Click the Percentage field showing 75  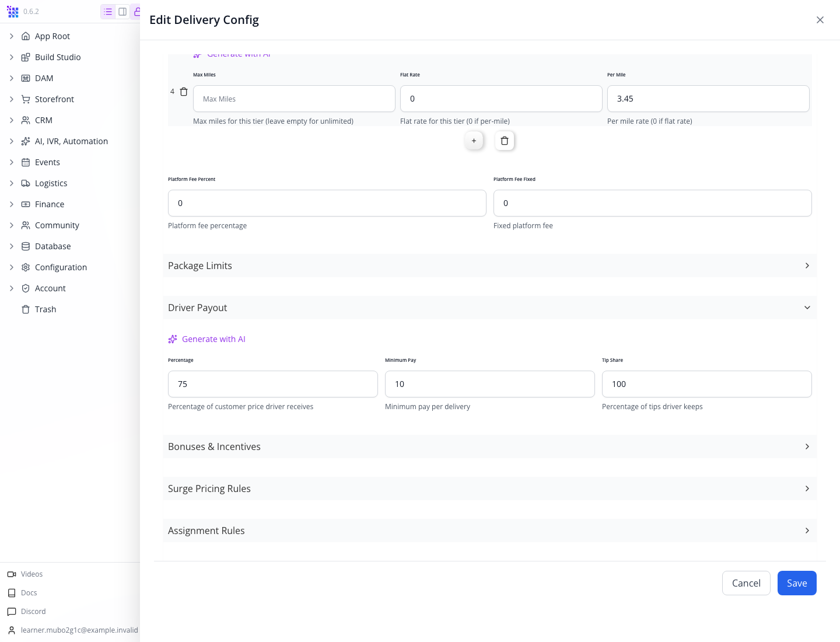273,384
